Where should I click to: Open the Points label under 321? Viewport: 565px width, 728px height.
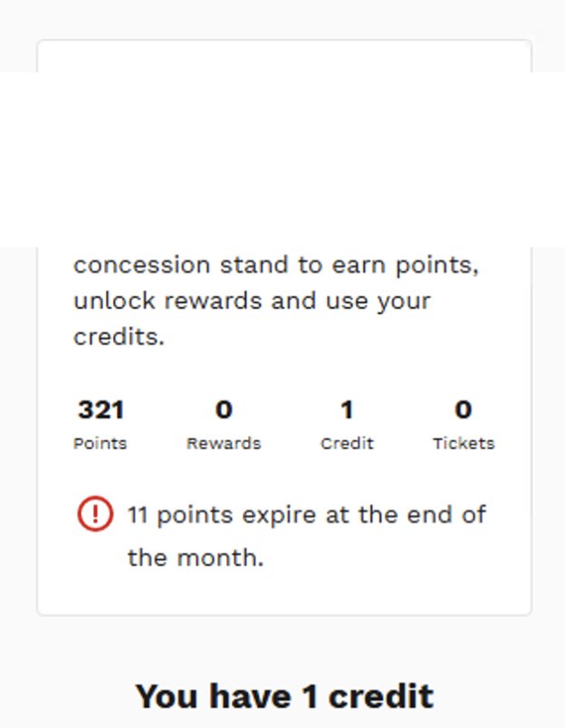pyautogui.click(x=101, y=444)
